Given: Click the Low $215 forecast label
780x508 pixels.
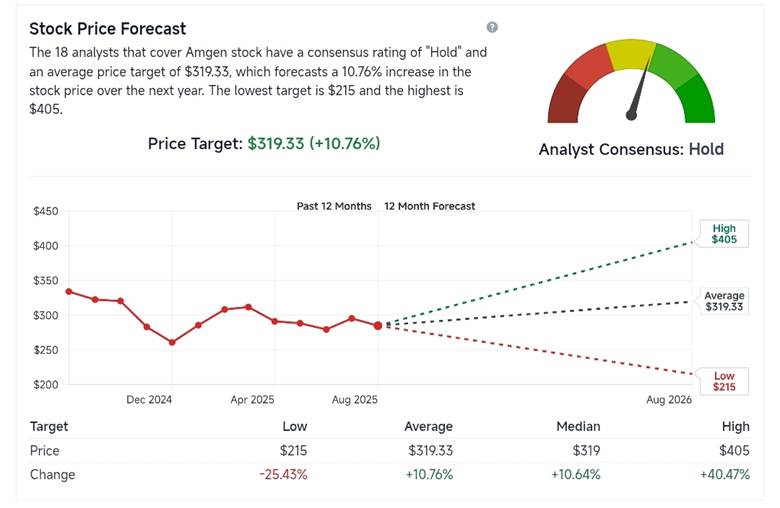Looking at the screenshot, I should pos(723,381).
